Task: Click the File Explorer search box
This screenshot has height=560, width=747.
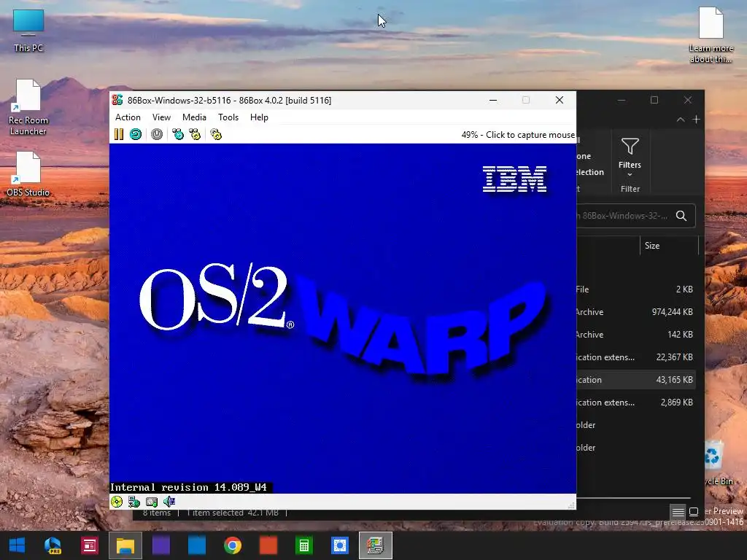Action: pos(635,216)
